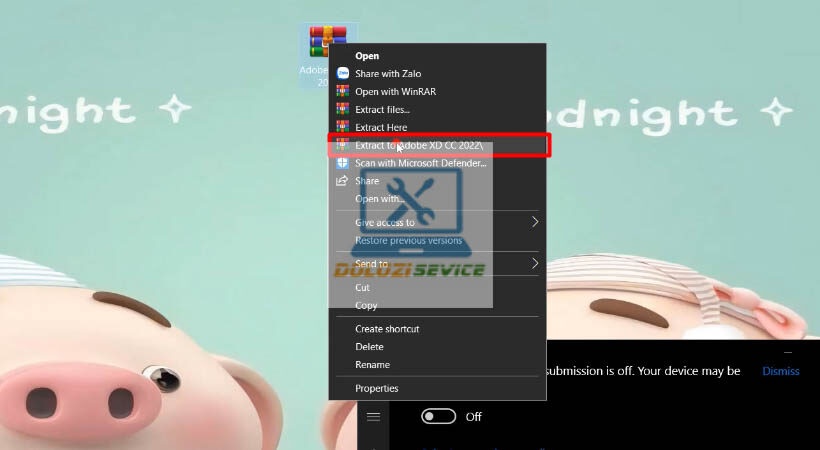Select Extract to Adobe XD CC 2022\
820x450 pixels.
tap(437, 145)
